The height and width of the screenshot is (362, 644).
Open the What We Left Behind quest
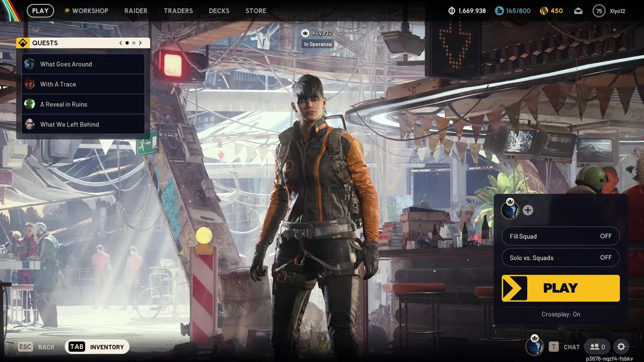84,124
